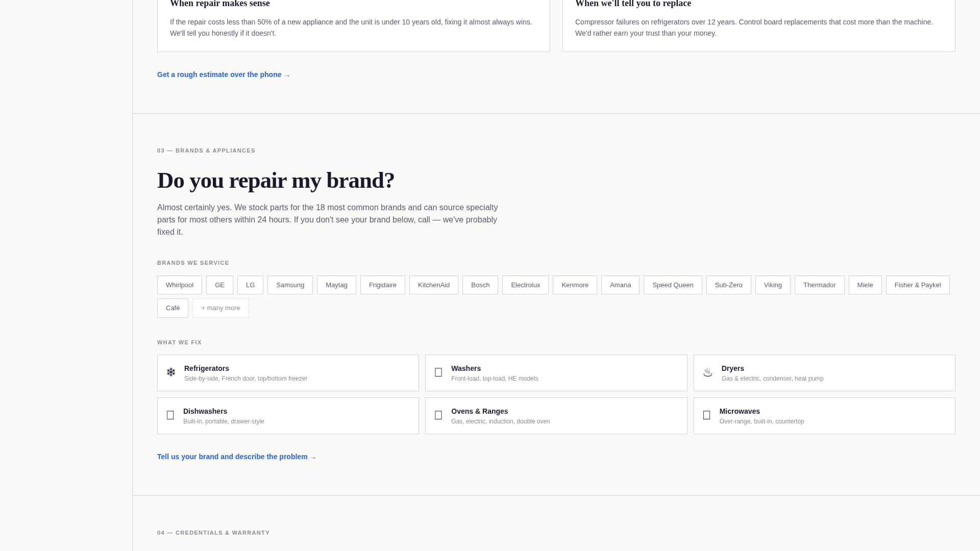
Task: Choose the Sub-Zero brand tag
Action: point(728,285)
